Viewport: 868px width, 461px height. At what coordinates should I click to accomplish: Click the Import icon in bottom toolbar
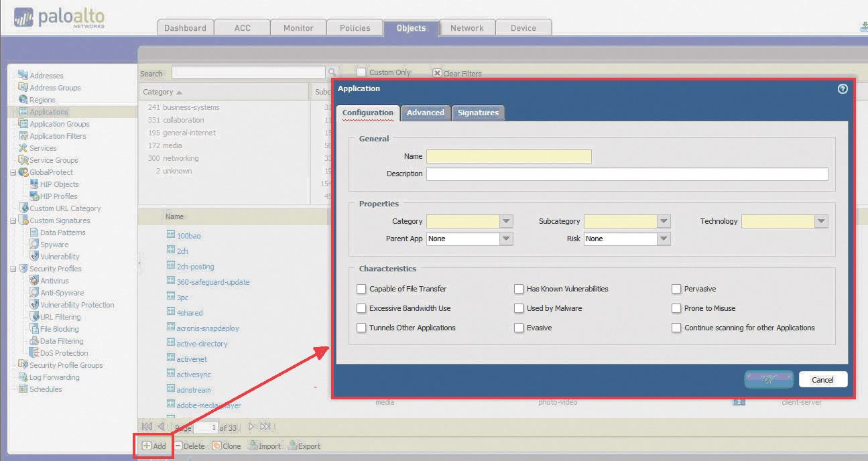tap(253, 446)
